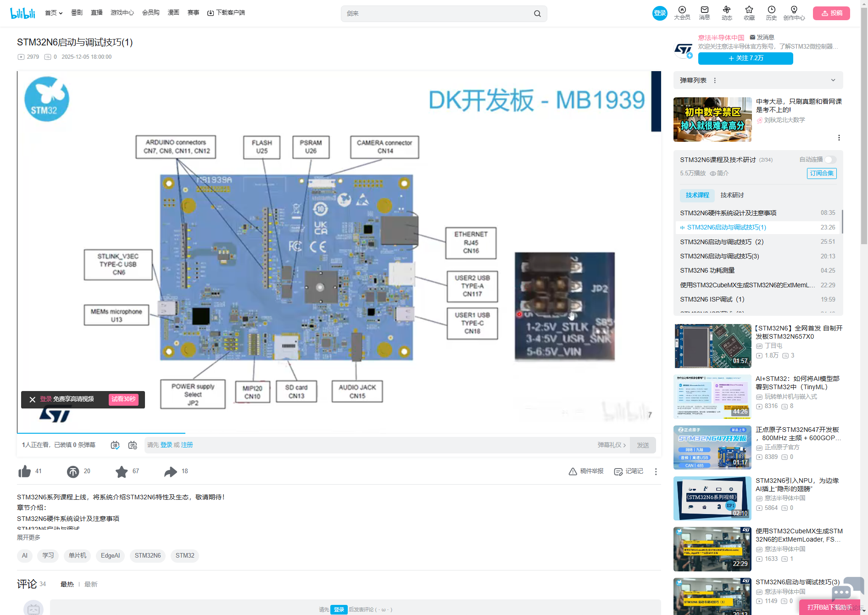Click the STM32N6 tag
Image resolution: width=868 pixels, height=615 pixels.
click(x=148, y=556)
